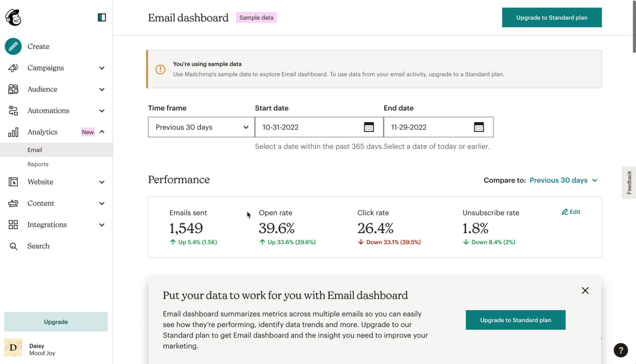Click the Website browser icon
This screenshot has width=636, height=364.
pyautogui.click(x=13, y=182)
